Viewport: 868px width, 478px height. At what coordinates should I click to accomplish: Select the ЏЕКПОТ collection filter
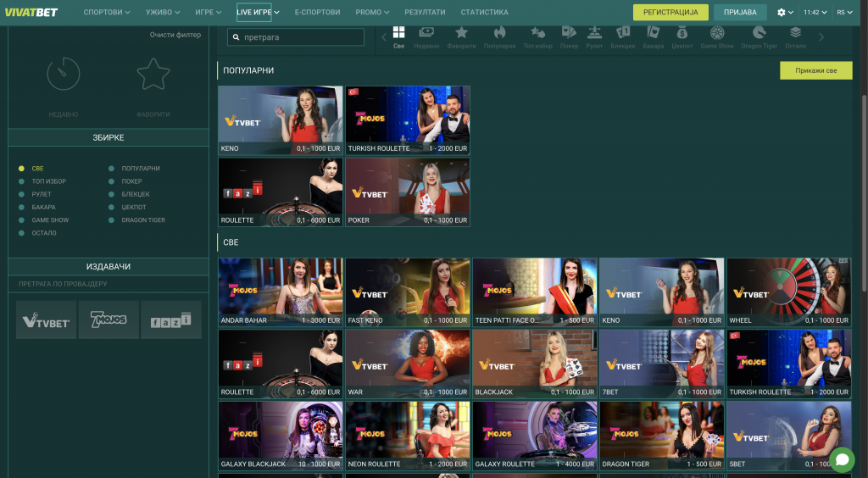pos(128,207)
